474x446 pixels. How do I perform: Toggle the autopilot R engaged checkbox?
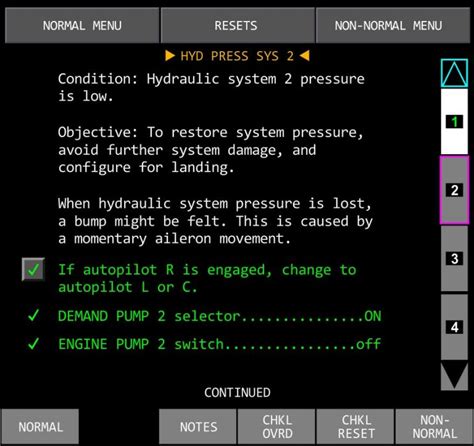point(33,269)
